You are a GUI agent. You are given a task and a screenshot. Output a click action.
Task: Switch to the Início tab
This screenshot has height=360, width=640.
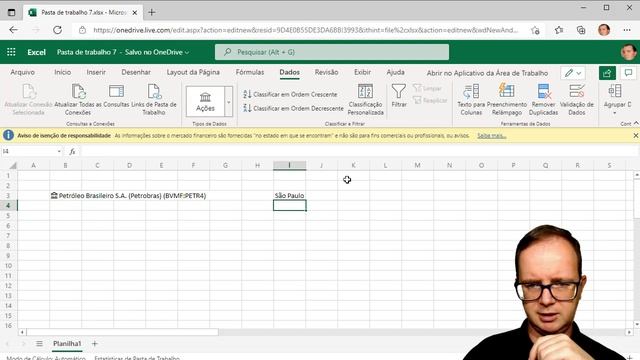[62, 72]
